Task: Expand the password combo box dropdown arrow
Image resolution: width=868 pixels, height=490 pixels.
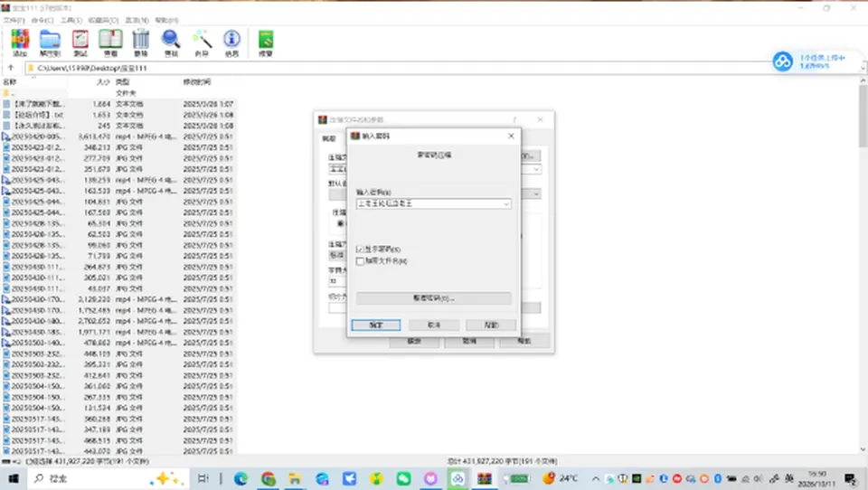Action: pyautogui.click(x=506, y=204)
